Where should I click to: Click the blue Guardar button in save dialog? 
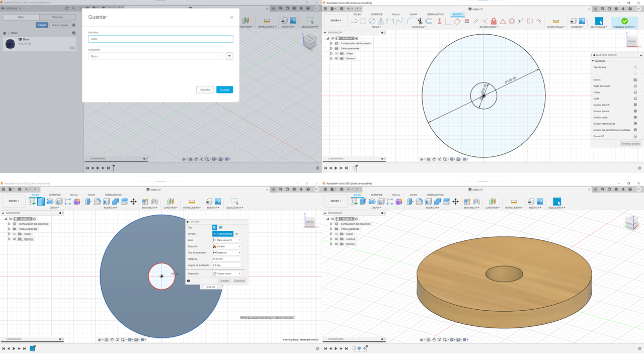pos(225,89)
